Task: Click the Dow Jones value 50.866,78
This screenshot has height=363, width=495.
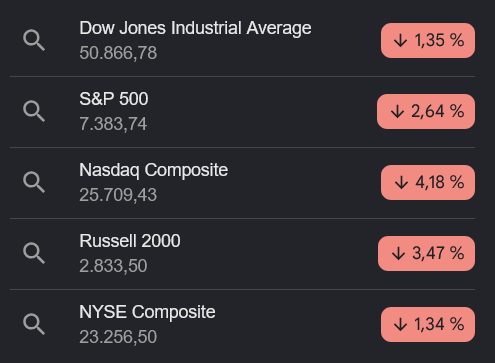Action: [x=118, y=53]
